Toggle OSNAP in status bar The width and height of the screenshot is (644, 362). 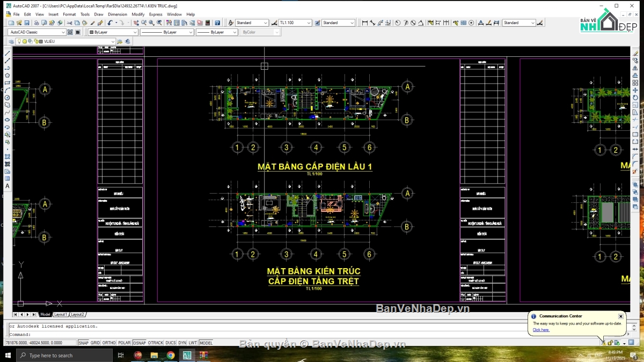click(x=140, y=343)
